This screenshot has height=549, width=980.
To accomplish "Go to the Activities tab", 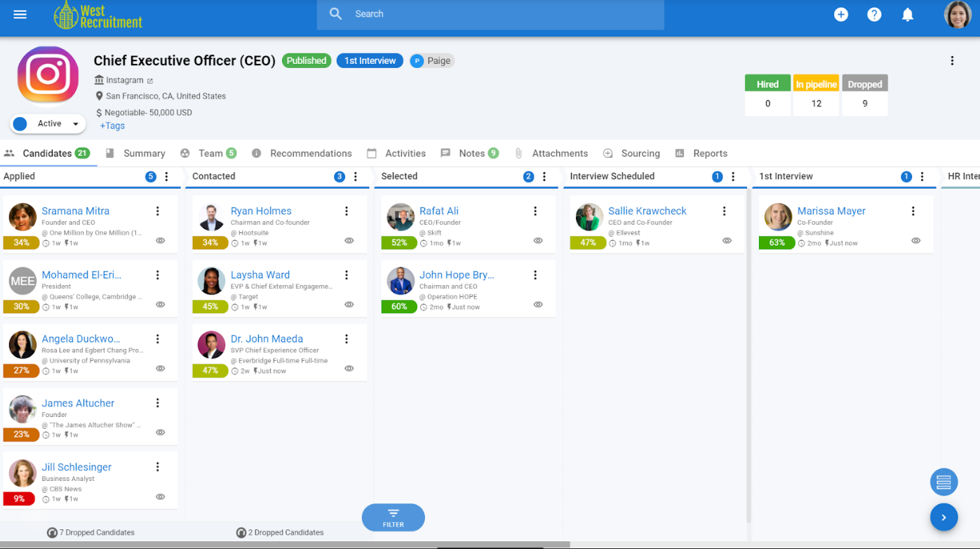I will (x=396, y=154).
